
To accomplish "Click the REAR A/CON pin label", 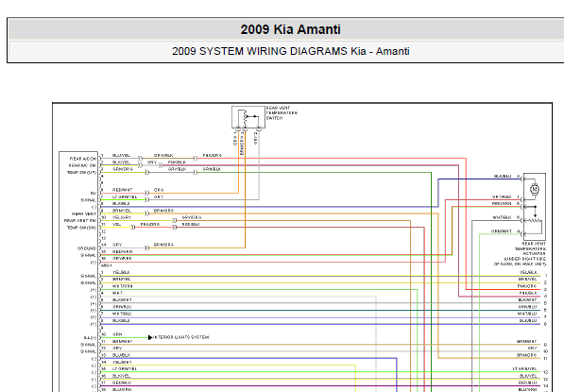I will coord(83,159).
